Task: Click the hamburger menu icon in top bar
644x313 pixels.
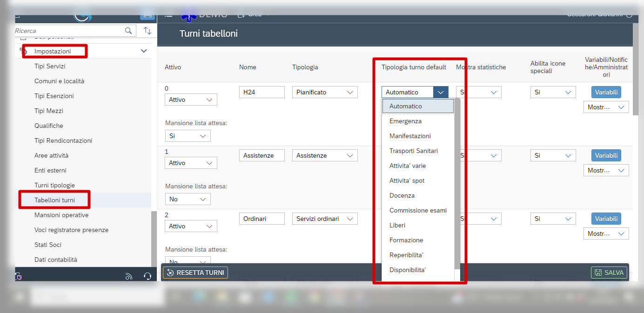Action: click(168, 15)
